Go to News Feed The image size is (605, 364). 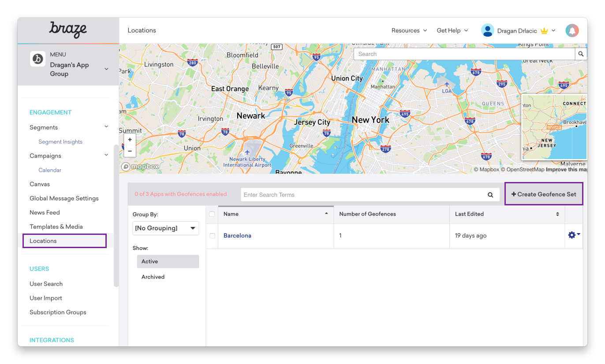(45, 212)
